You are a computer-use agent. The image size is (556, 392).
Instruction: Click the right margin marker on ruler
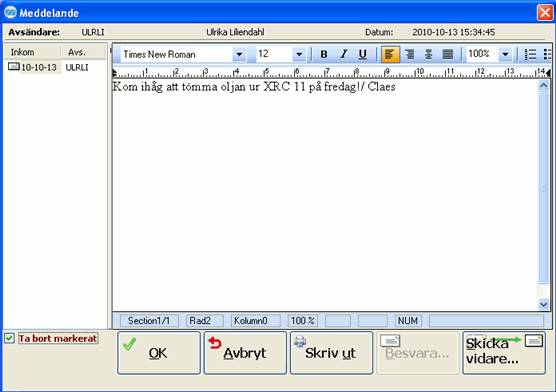click(549, 73)
